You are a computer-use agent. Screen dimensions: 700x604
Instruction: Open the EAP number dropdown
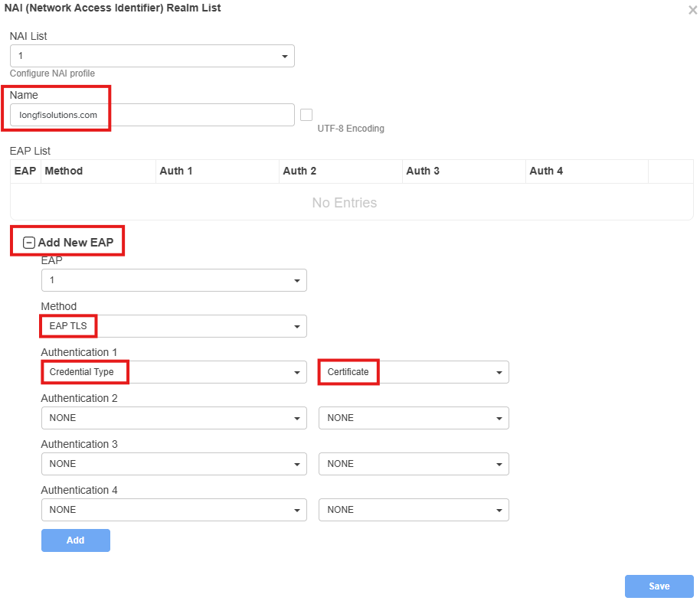pyautogui.click(x=174, y=280)
